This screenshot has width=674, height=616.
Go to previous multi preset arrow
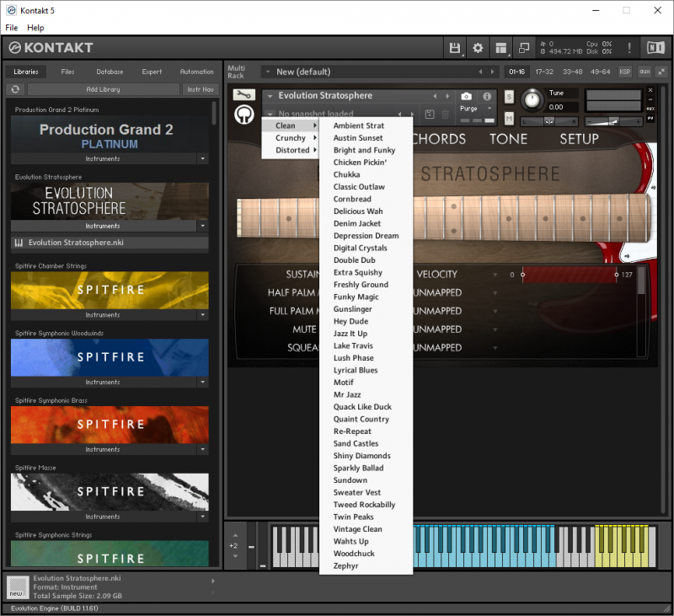pyautogui.click(x=480, y=72)
